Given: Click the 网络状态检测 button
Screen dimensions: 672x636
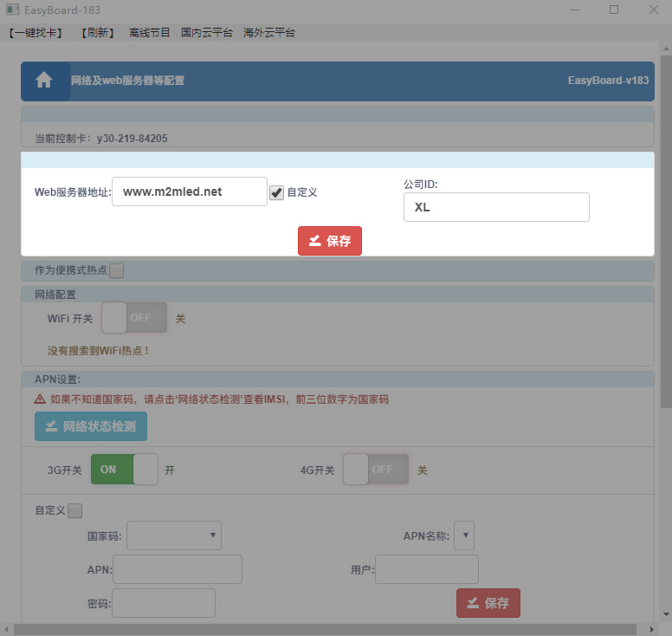Looking at the screenshot, I should [91, 426].
